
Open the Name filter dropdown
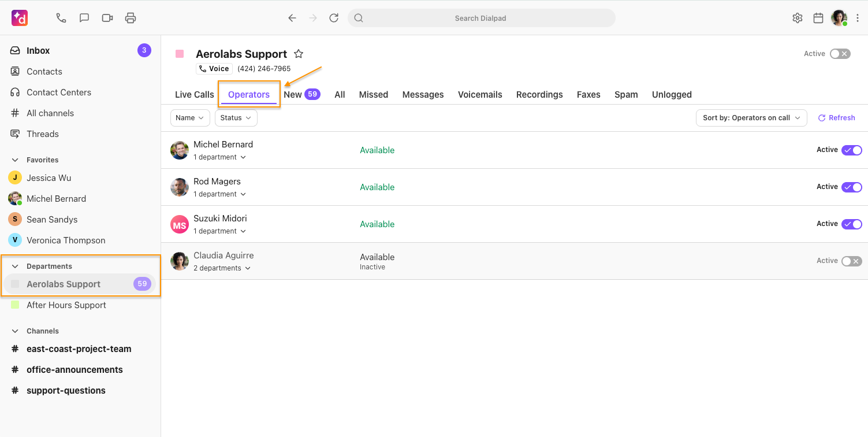[x=190, y=118]
